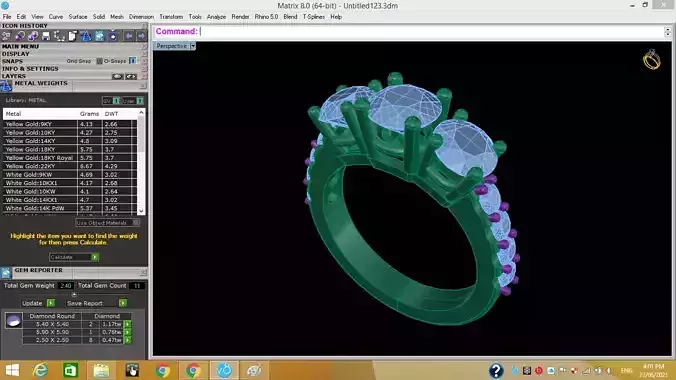
Task: Click the first icon in Icon History
Action: point(6,36)
